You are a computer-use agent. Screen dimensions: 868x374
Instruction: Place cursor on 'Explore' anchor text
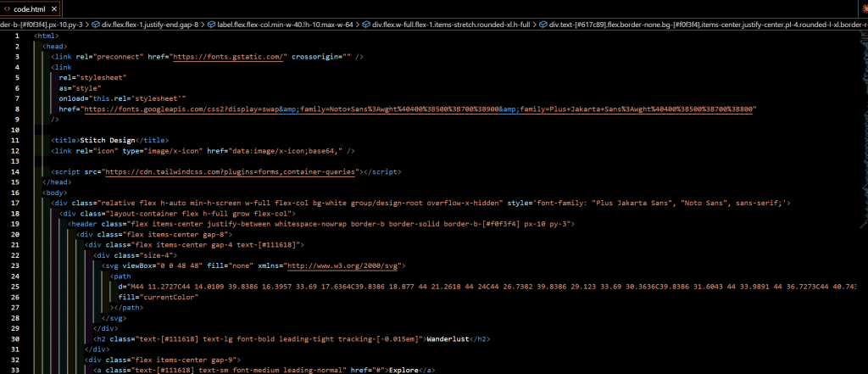coord(403,370)
